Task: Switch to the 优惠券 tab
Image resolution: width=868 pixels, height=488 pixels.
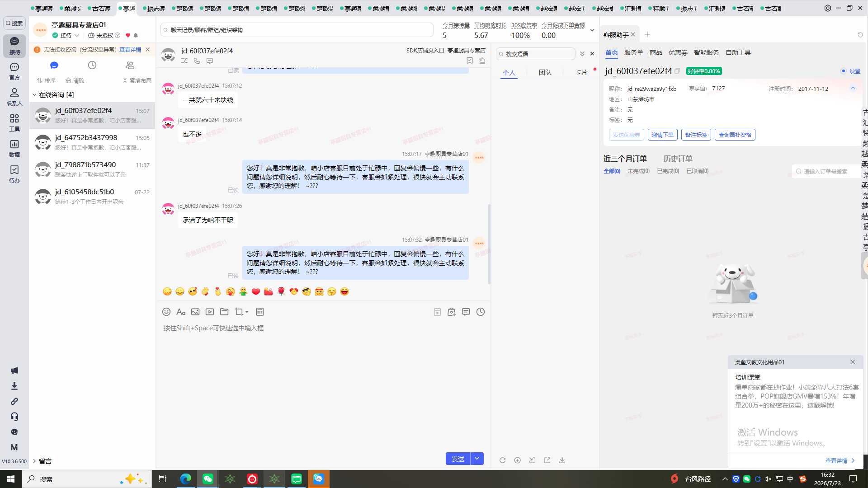Action: 678,52
